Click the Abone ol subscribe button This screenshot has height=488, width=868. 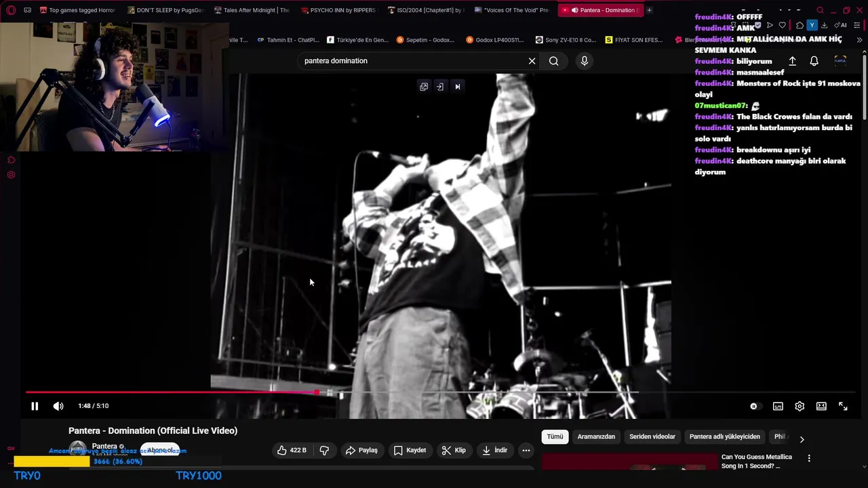pos(160,450)
